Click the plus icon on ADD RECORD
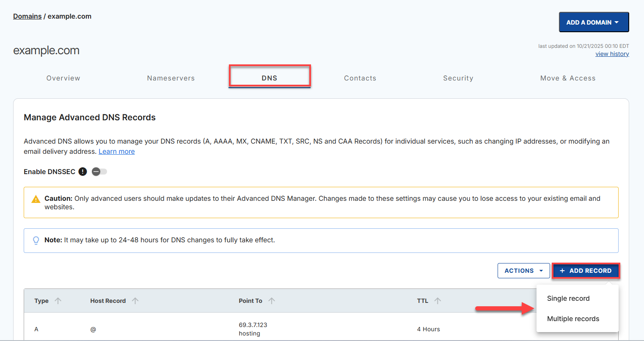 point(562,271)
